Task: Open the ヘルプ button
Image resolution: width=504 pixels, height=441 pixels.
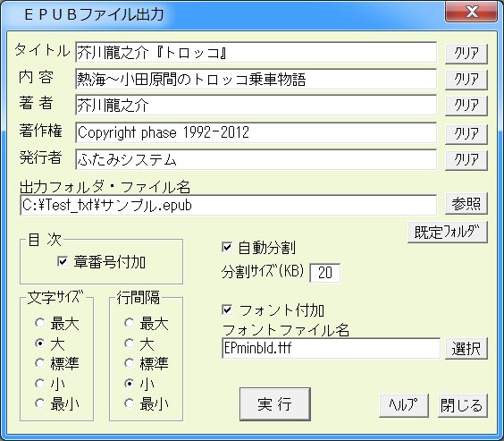Action: [404, 405]
